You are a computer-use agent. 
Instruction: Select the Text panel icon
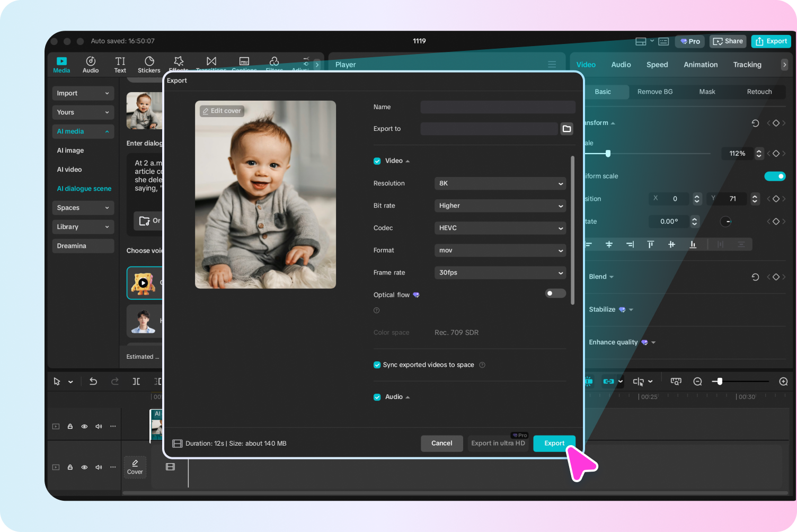pos(120,65)
